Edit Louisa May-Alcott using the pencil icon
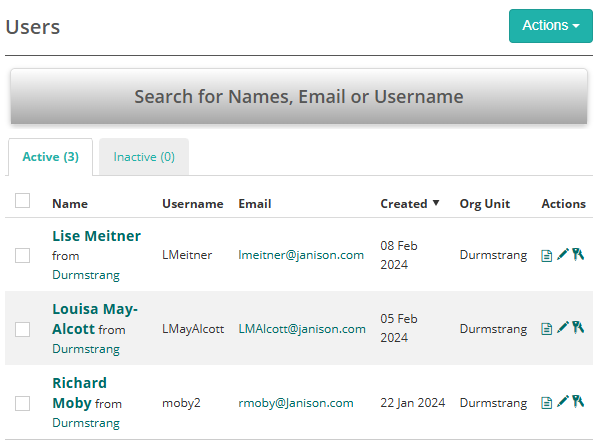Screen dimensions: 600x446 click(562, 327)
